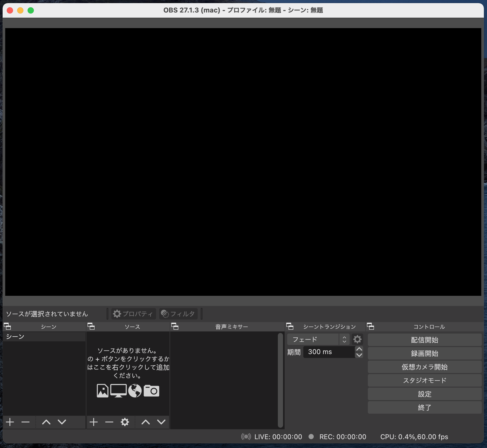Viewport: 487px width, 448px height.
Task: Decrease transition duration with down stepper
Action: tap(359, 355)
